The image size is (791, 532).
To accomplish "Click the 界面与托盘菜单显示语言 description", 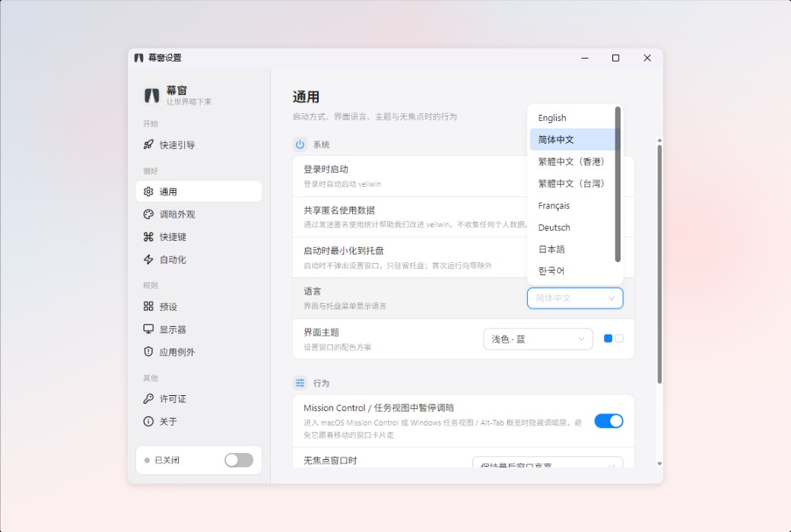I will point(345,306).
